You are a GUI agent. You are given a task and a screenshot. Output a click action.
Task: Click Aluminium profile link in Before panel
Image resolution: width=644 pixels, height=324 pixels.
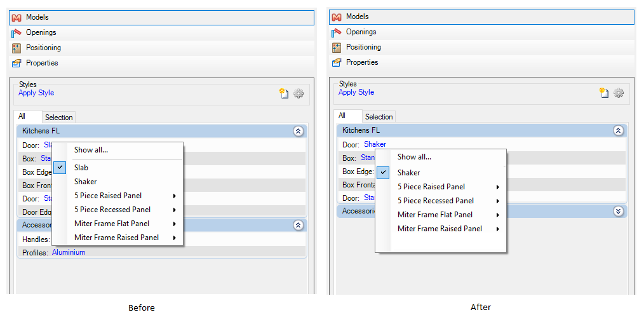pyautogui.click(x=69, y=253)
